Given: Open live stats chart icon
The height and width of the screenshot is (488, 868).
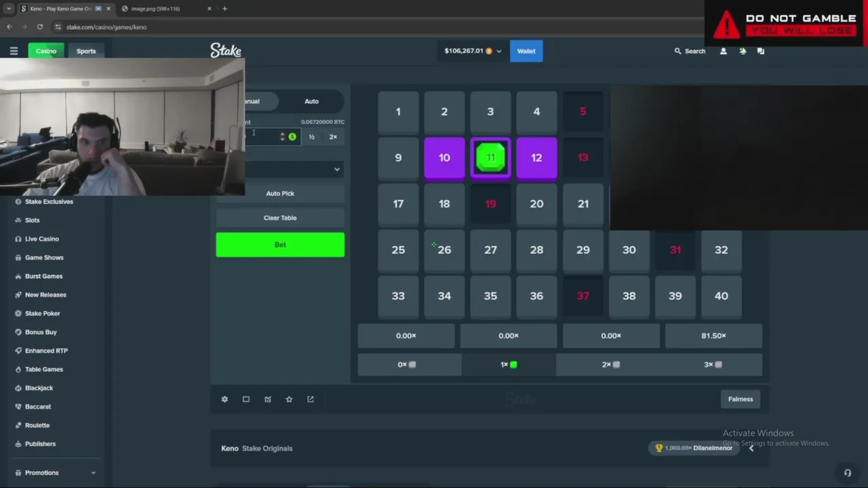Looking at the screenshot, I should (268, 399).
